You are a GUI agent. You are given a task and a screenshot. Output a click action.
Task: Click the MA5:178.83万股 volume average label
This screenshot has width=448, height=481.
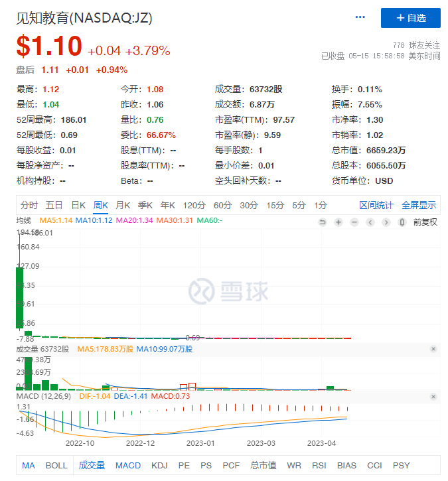pos(106,349)
